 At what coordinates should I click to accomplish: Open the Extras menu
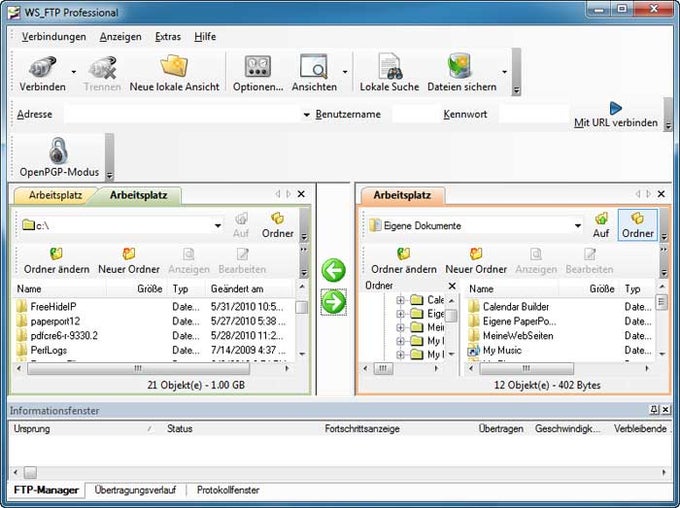(x=168, y=37)
